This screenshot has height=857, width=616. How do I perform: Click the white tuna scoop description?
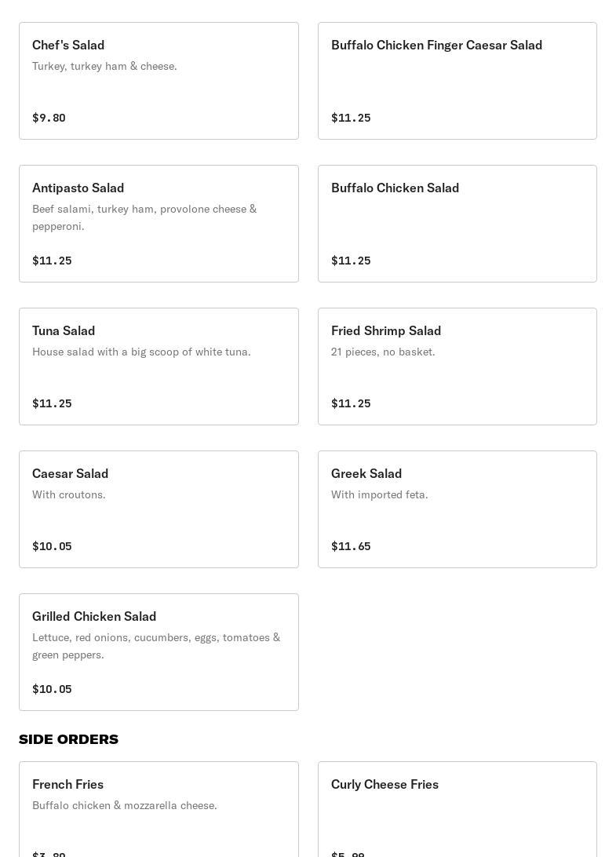pos(141,352)
